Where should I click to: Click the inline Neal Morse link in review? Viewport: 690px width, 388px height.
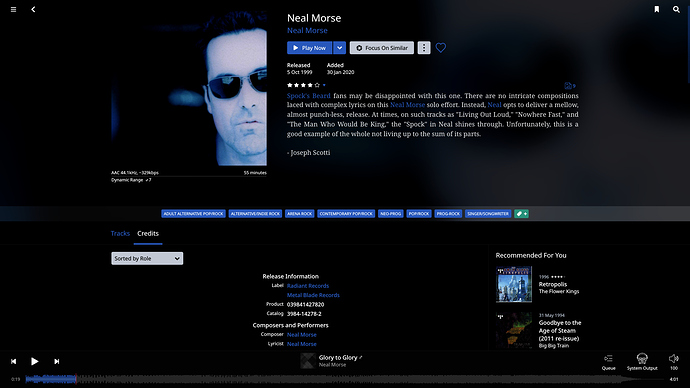click(407, 105)
